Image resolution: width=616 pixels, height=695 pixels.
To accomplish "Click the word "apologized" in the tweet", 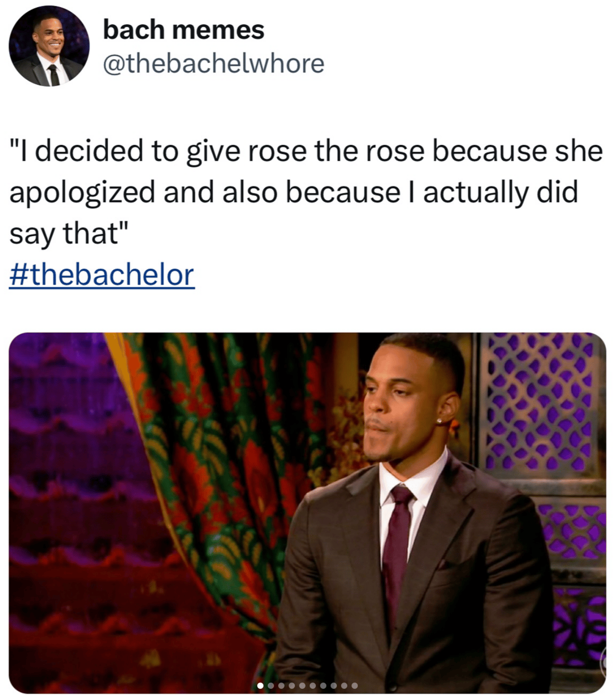I will tap(82, 193).
